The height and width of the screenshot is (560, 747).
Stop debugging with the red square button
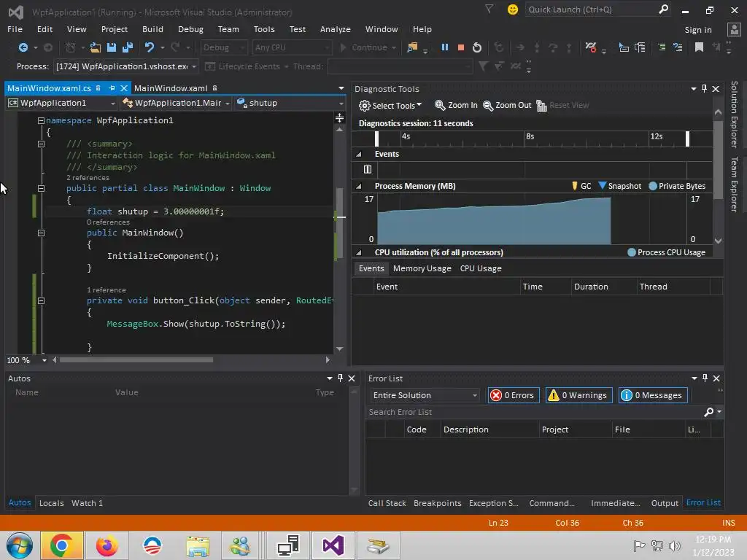tap(461, 47)
